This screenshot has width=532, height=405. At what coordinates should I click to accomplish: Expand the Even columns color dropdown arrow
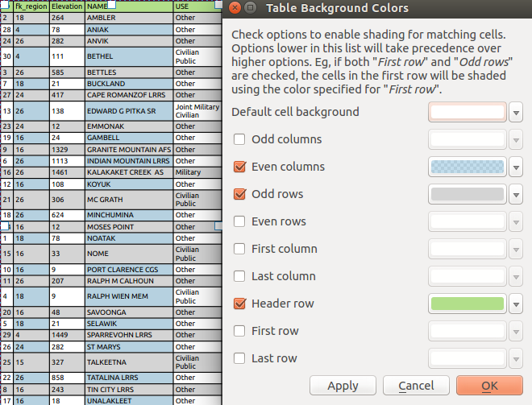(x=517, y=167)
